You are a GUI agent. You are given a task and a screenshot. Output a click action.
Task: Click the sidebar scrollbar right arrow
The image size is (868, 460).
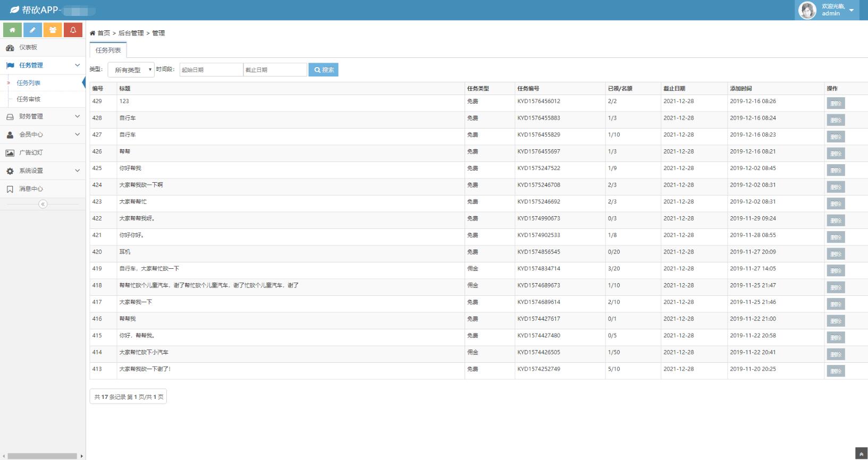81,456
